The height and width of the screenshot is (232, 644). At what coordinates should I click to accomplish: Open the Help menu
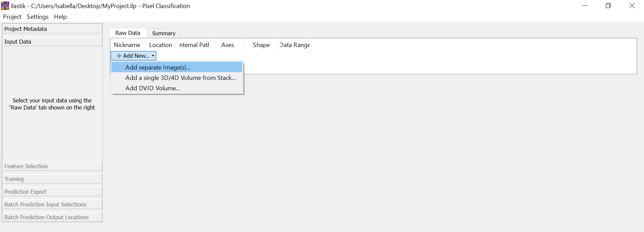(x=60, y=17)
